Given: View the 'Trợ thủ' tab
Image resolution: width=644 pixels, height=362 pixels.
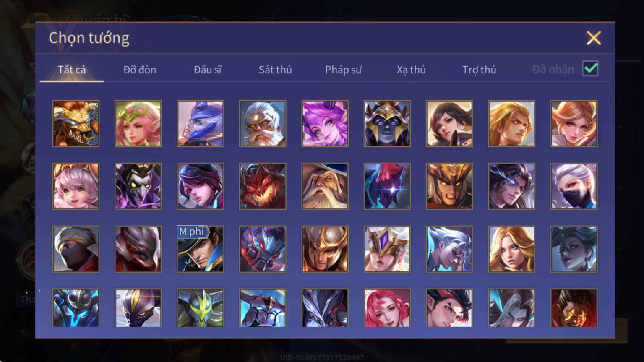Looking at the screenshot, I should pos(479,70).
